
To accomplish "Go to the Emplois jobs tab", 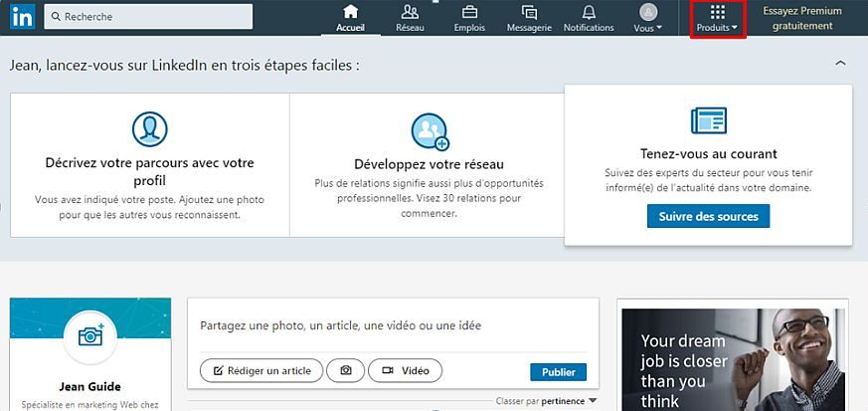I will pos(469,18).
